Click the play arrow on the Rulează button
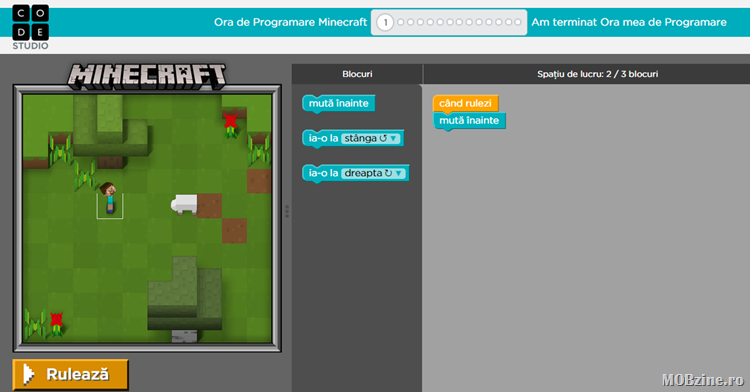This screenshot has width=750, height=392. [x=28, y=374]
